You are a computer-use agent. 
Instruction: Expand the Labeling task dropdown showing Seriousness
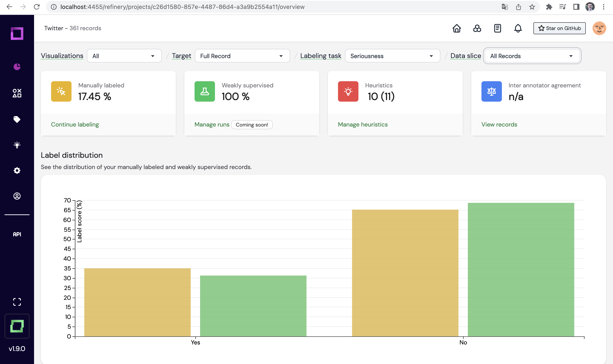392,56
